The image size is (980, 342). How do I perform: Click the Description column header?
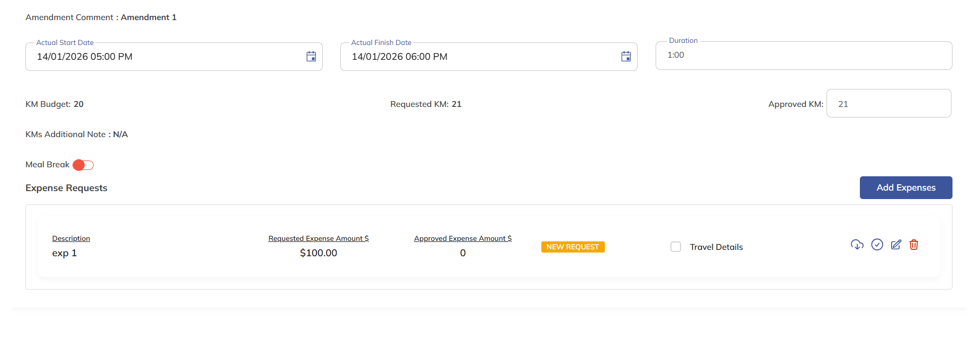pos(71,239)
